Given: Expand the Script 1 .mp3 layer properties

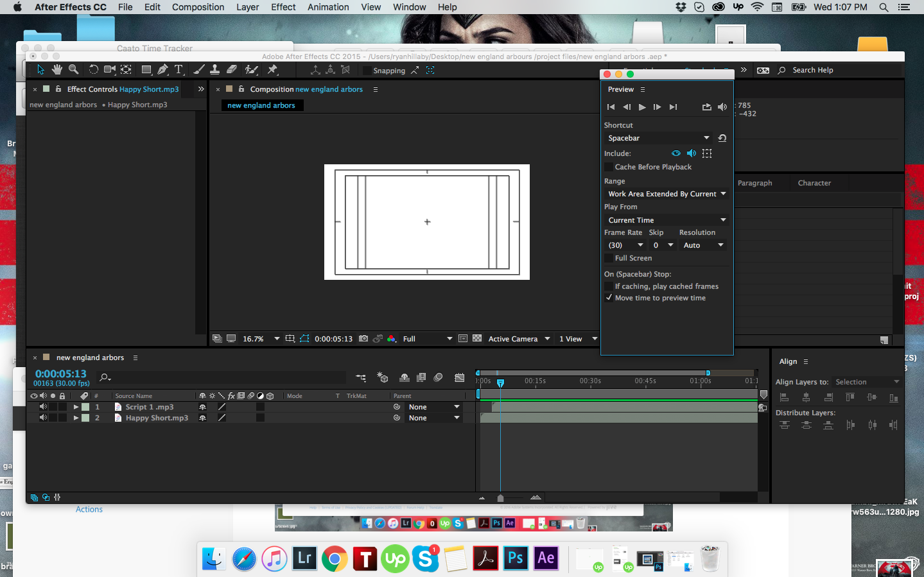Looking at the screenshot, I should coord(76,407).
